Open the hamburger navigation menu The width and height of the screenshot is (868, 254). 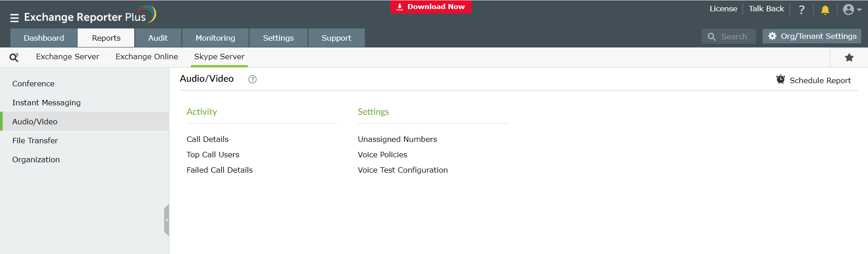[x=14, y=18]
